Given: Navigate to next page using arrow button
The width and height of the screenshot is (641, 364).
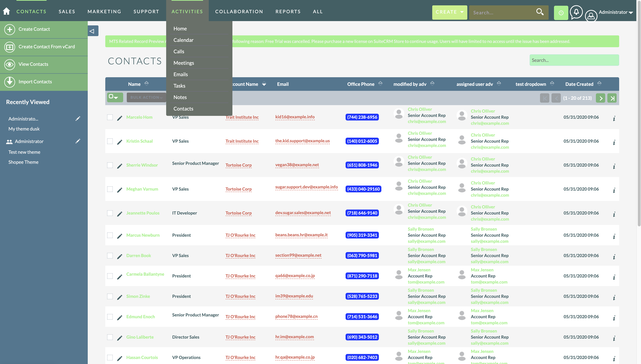Looking at the screenshot, I should coord(601,98).
